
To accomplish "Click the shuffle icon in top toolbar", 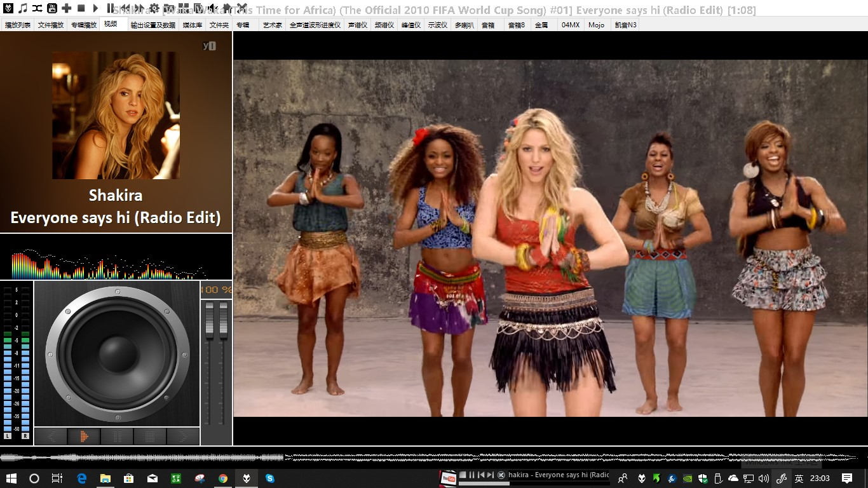I will coord(37,8).
